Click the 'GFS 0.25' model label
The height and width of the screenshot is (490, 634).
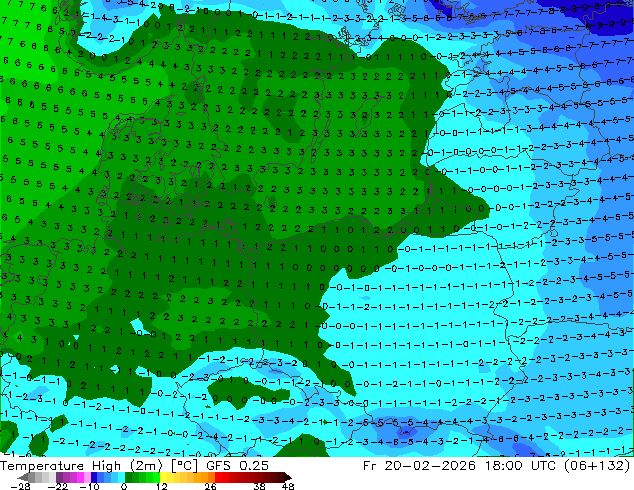coord(237,466)
